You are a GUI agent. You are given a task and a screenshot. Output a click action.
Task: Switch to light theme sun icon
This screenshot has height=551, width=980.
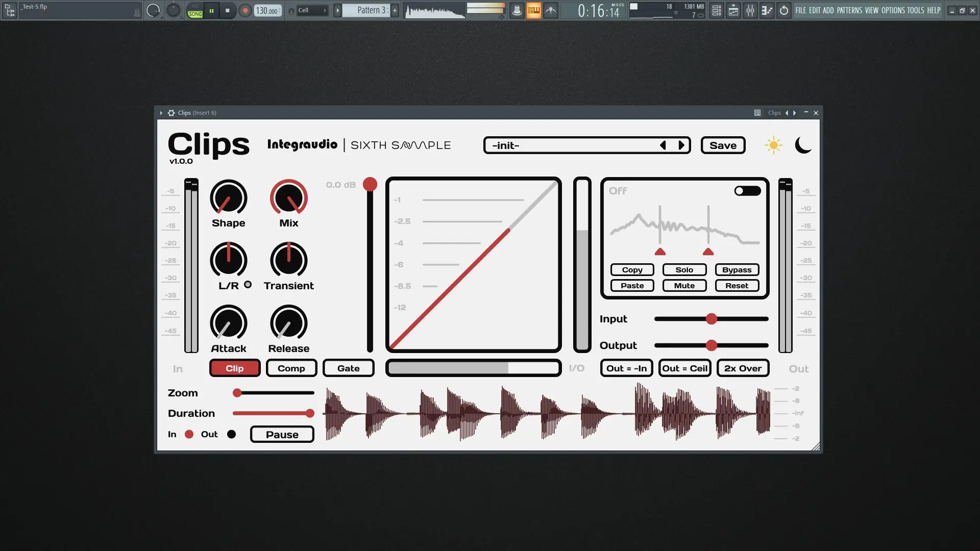[773, 145]
